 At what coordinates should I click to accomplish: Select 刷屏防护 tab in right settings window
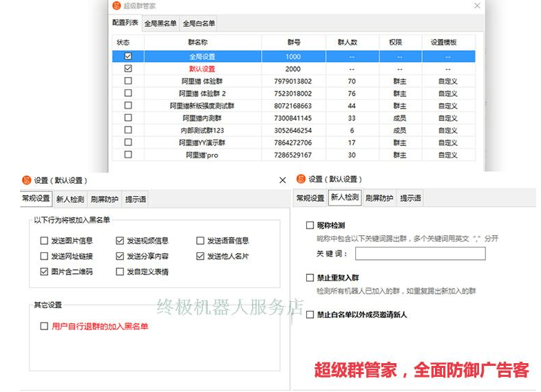(x=379, y=198)
